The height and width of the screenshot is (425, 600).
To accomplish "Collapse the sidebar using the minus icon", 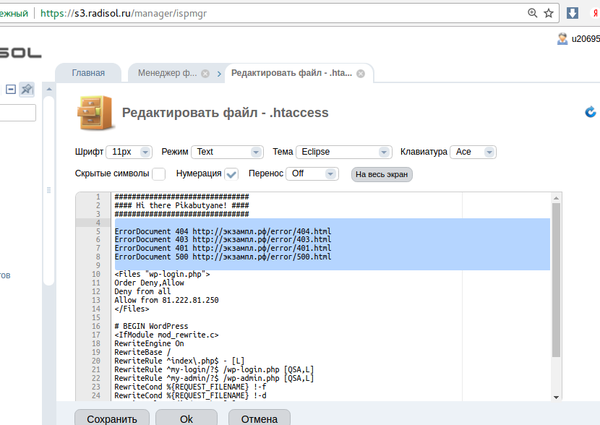I will point(11,89).
